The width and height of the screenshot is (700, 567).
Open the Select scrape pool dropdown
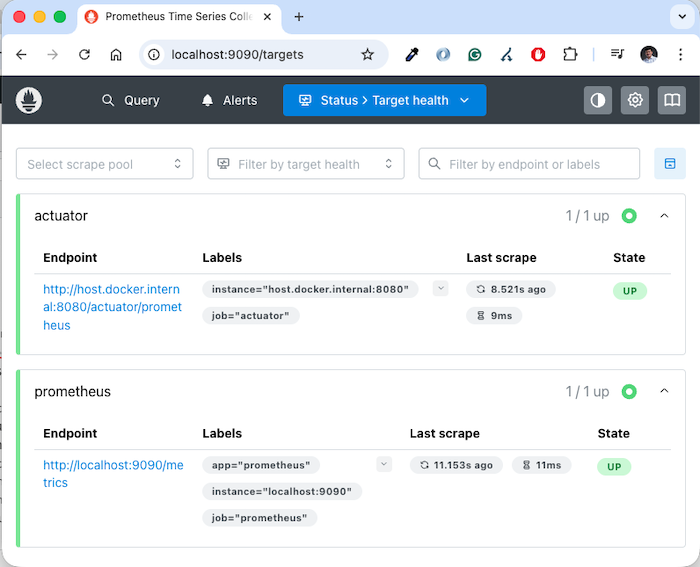coord(105,164)
